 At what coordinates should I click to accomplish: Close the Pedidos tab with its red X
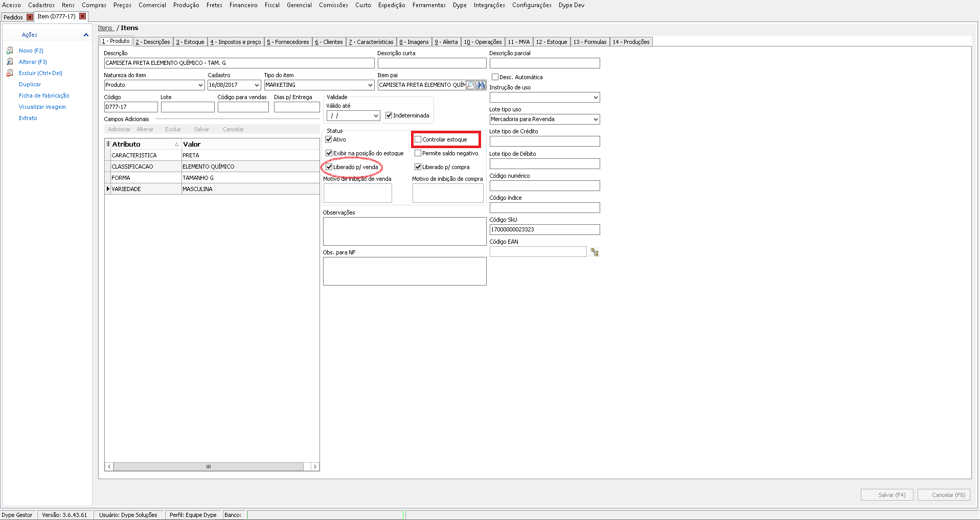click(30, 17)
